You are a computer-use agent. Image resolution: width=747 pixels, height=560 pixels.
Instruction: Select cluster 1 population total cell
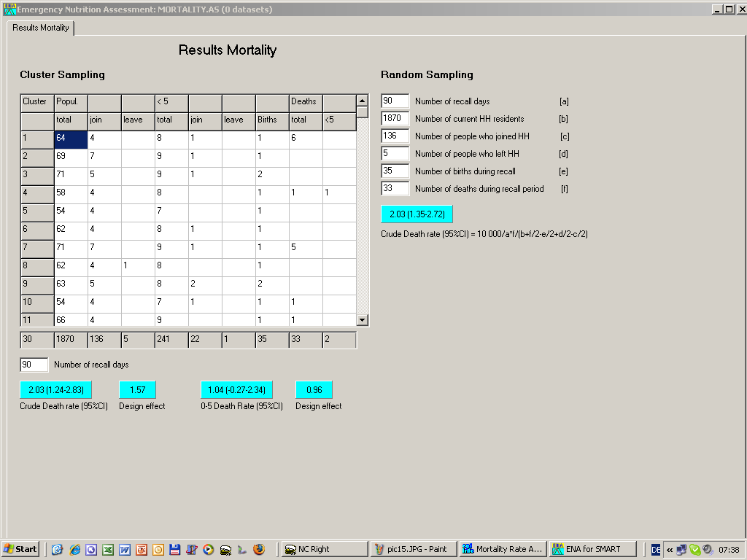[71, 138]
